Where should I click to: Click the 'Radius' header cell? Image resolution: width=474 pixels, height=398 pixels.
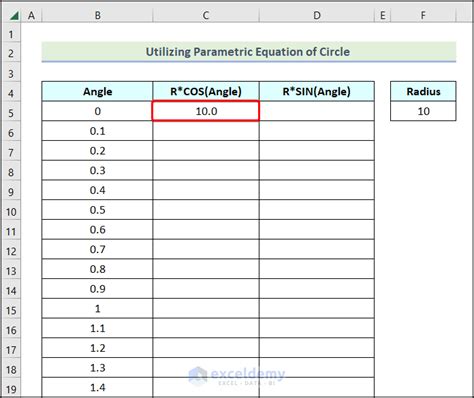tap(423, 91)
